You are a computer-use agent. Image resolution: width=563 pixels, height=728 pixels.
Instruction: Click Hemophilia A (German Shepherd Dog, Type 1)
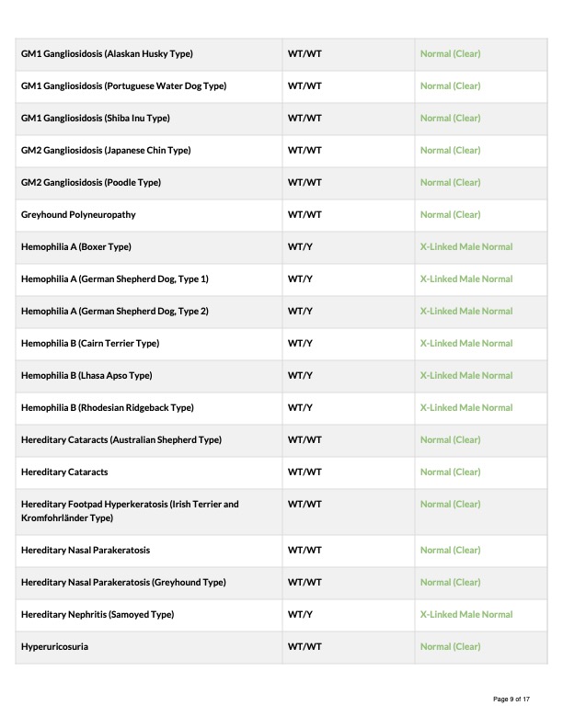coord(115,279)
